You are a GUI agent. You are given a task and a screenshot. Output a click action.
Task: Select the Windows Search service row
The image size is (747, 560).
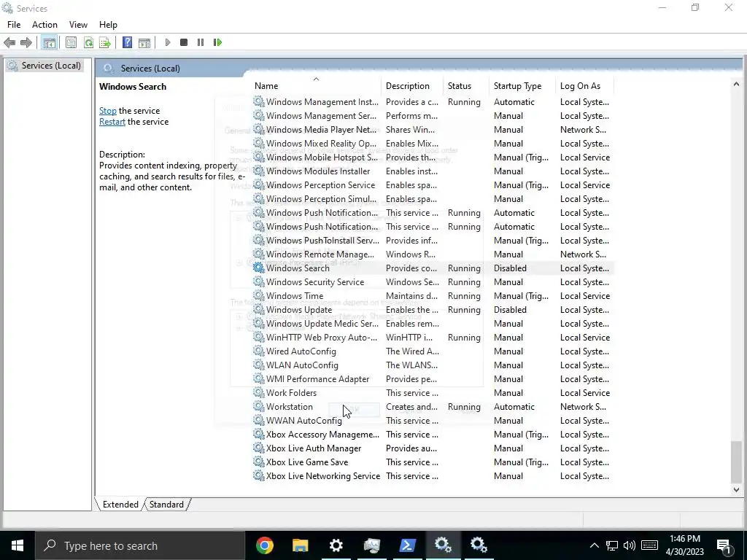[433, 268]
